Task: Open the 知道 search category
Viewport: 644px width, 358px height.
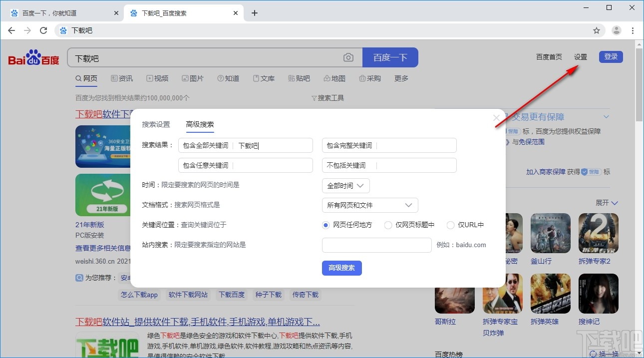Action: tap(228, 78)
